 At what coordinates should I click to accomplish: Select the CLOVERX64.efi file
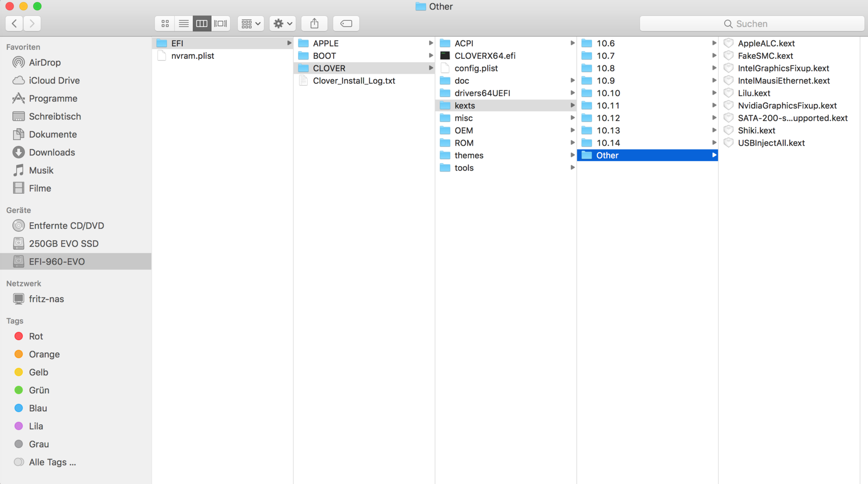coord(506,56)
